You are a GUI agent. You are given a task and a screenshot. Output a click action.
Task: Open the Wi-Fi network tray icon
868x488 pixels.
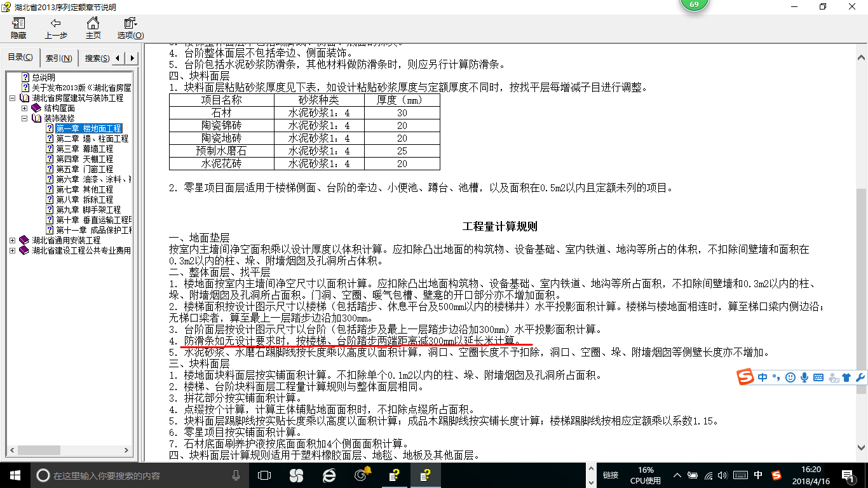pos(709,475)
